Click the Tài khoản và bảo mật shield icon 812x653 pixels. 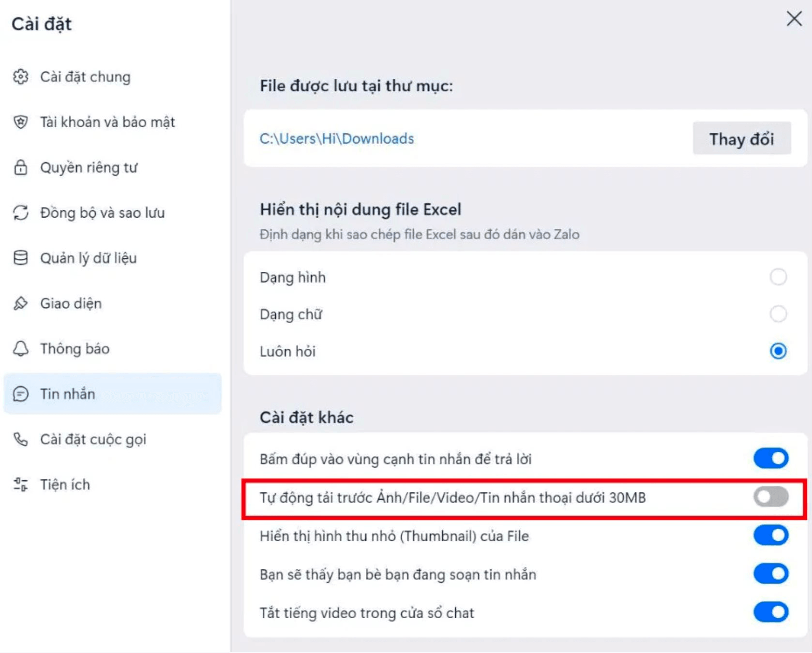[x=21, y=122]
